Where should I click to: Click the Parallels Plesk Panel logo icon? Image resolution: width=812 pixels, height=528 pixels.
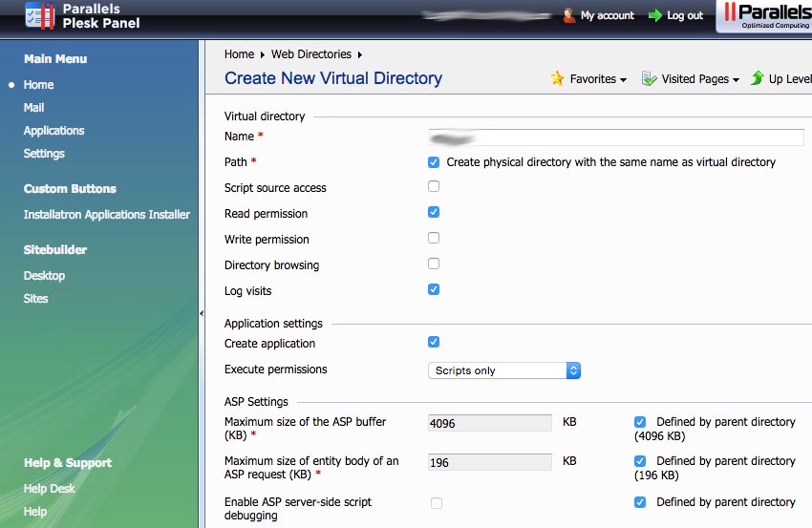click(39, 15)
